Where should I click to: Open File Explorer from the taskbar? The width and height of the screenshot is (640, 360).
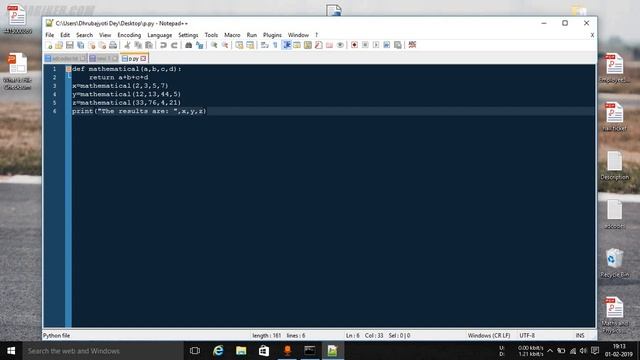(241, 351)
